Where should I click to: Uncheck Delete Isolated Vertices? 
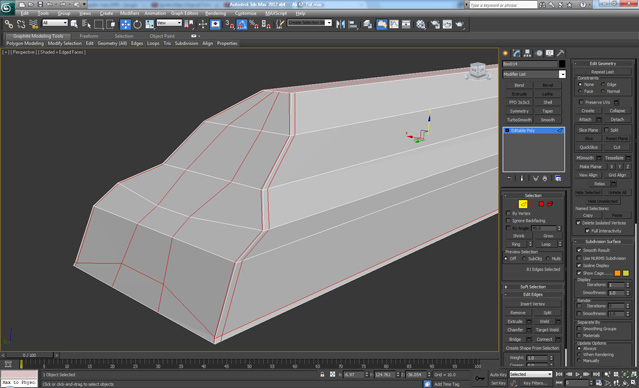click(578, 223)
